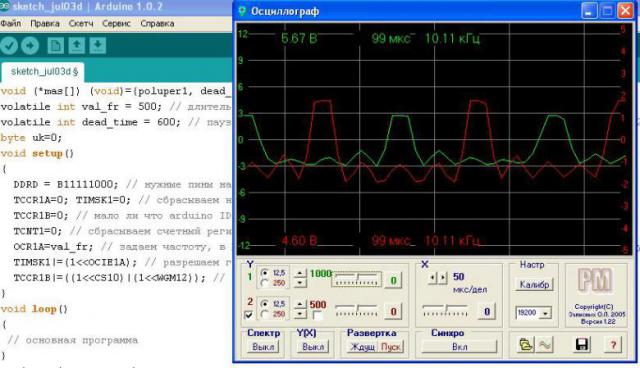Toggle the channel 2 enable checkbox
640x368 pixels.
tap(248, 315)
